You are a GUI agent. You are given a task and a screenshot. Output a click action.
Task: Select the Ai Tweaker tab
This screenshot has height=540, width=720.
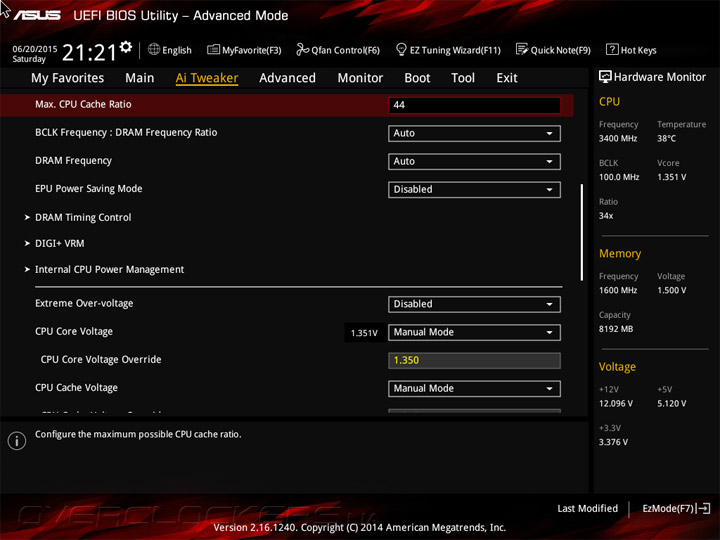tap(207, 78)
